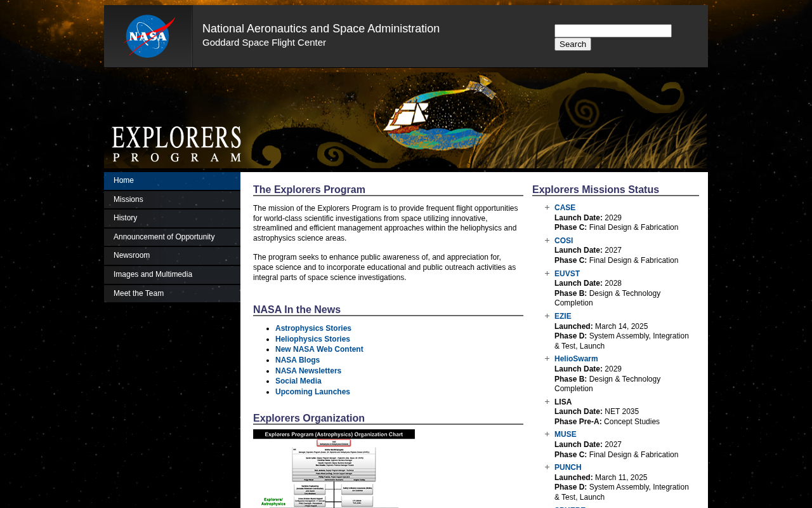The image size is (812, 508).
Task: Click the Search button
Action: pyautogui.click(x=573, y=44)
